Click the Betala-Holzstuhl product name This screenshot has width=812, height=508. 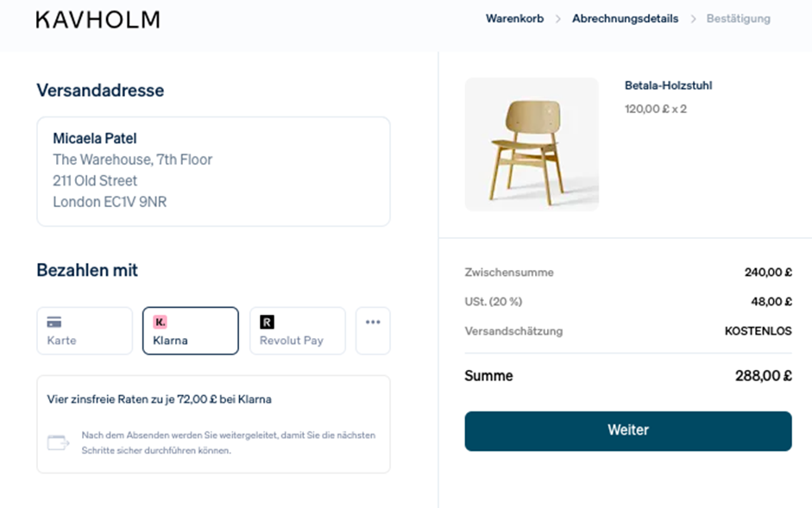click(x=668, y=85)
